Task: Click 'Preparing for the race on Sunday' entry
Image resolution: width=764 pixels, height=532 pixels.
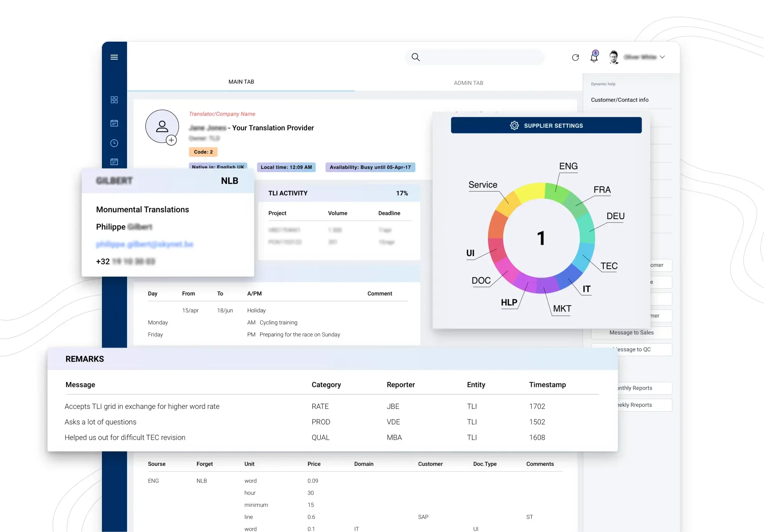Action: point(300,335)
